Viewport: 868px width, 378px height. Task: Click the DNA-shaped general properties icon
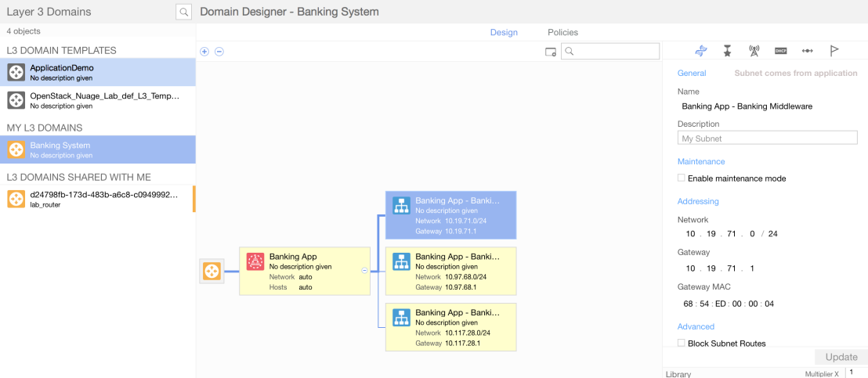[702, 51]
